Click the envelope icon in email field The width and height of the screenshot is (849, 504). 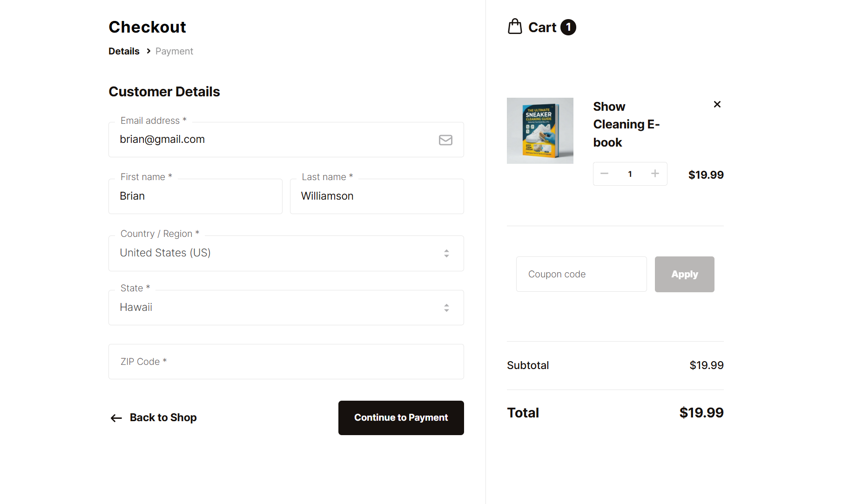pyautogui.click(x=445, y=140)
